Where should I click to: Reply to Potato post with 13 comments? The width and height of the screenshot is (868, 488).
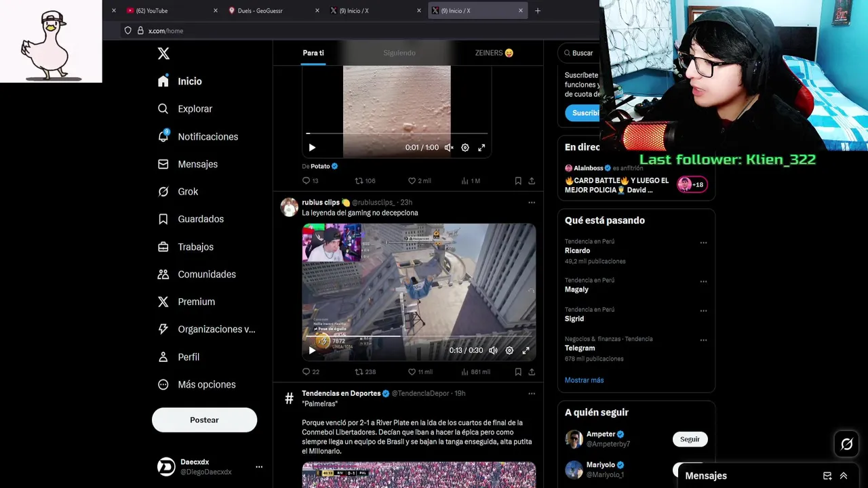310,181
